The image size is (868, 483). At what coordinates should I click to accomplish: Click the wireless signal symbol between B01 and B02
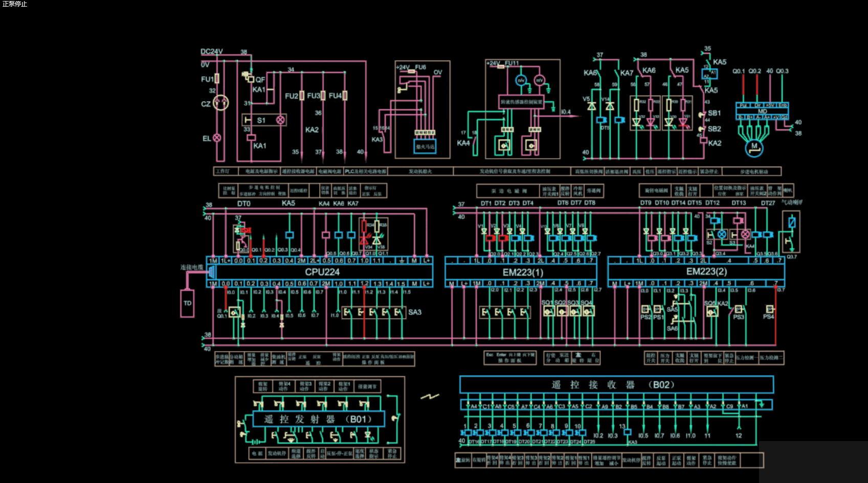pyautogui.click(x=430, y=396)
